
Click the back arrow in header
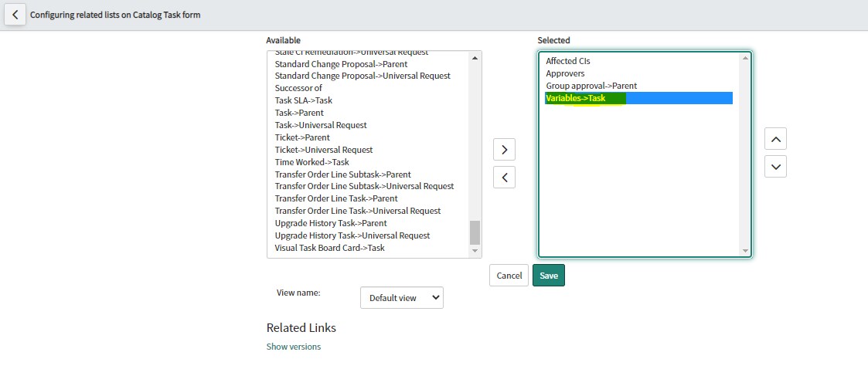[15, 15]
